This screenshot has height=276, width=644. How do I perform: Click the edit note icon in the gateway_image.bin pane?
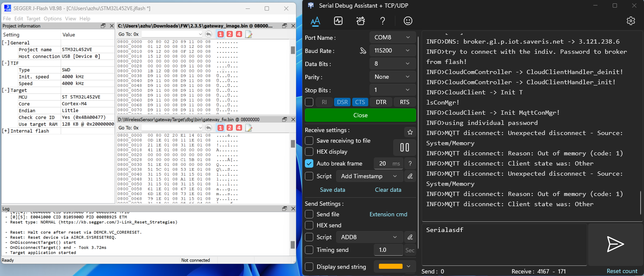[249, 34]
